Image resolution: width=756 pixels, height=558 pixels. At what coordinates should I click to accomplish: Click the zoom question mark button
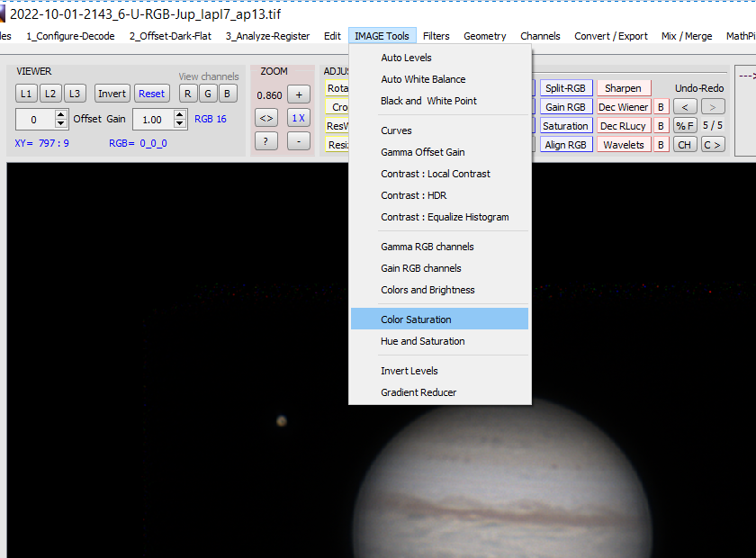[266, 141]
